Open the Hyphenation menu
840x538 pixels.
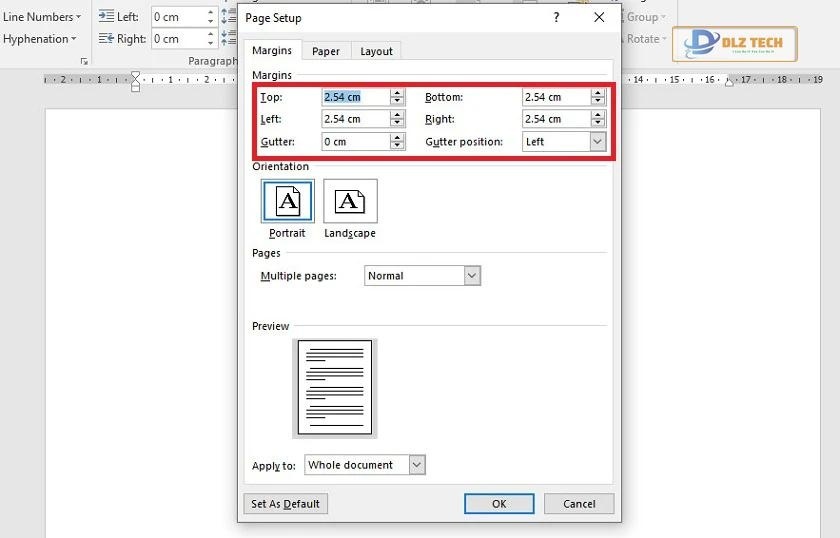tap(40, 39)
